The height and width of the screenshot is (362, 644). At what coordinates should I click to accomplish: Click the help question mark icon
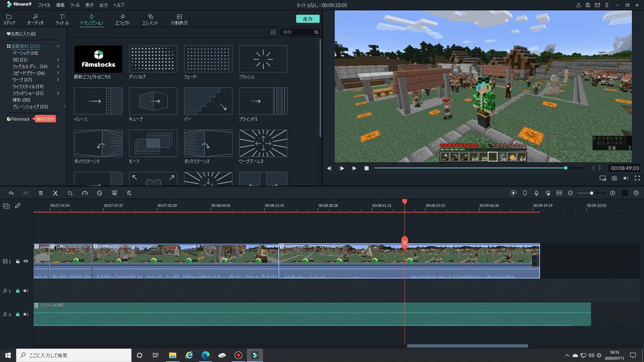point(636,193)
